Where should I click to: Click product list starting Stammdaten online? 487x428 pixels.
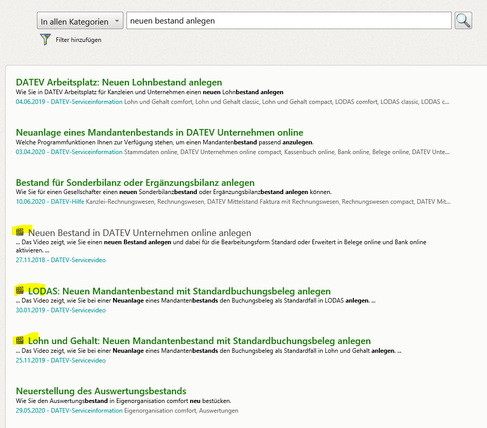[287, 152]
